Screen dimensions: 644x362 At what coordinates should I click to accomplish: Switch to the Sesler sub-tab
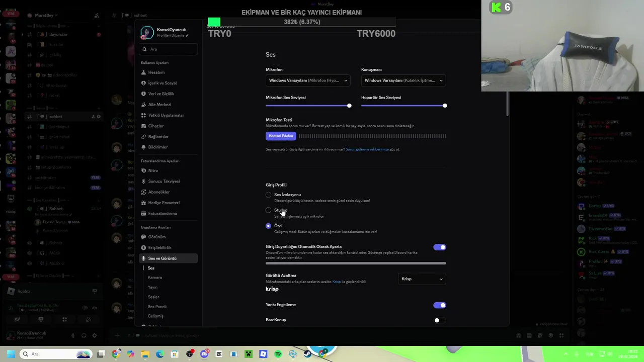click(x=153, y=297)
